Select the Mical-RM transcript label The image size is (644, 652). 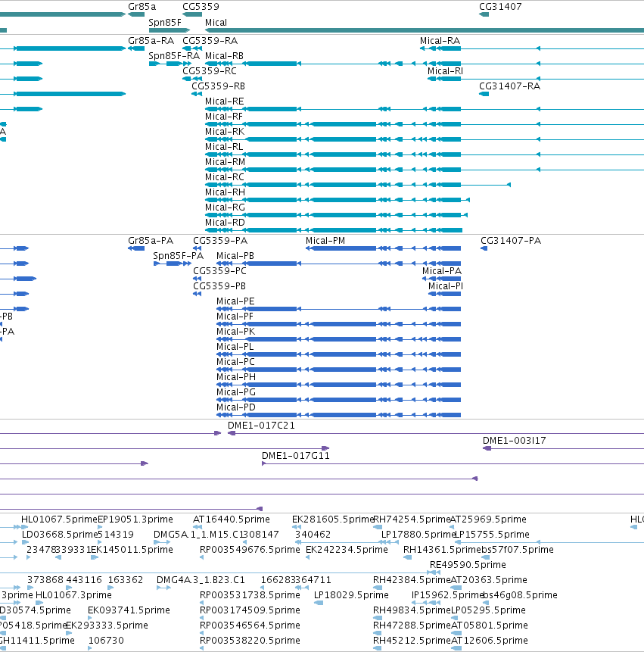tap(226, 162)
